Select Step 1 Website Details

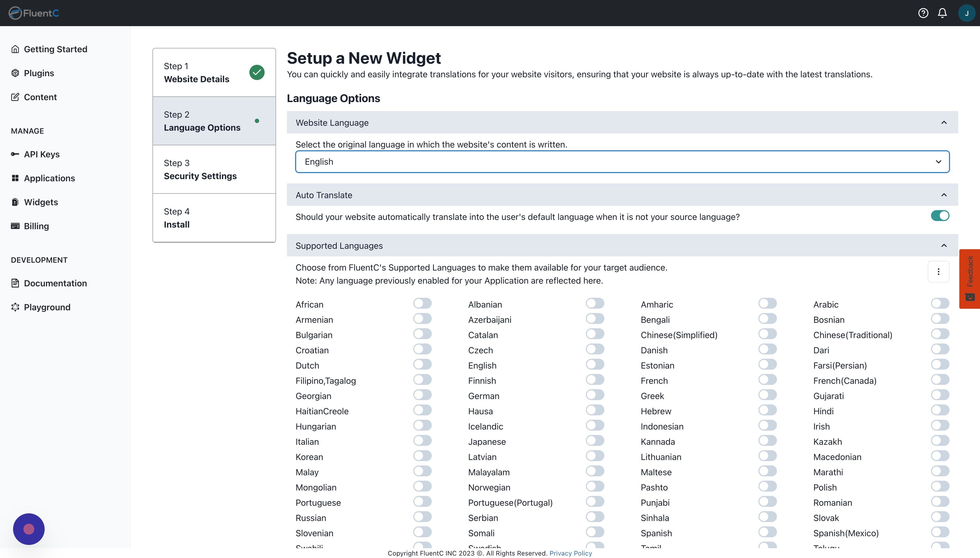pyautogui.click(x=214, y=72)
